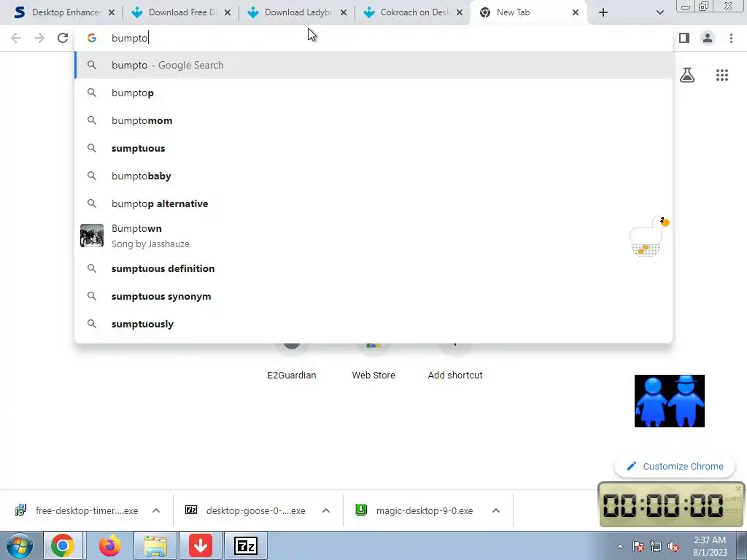Select the 'bumptop alternative' suggestion
Viewport: 747px width, 560px height.
[x=373, y=203]
